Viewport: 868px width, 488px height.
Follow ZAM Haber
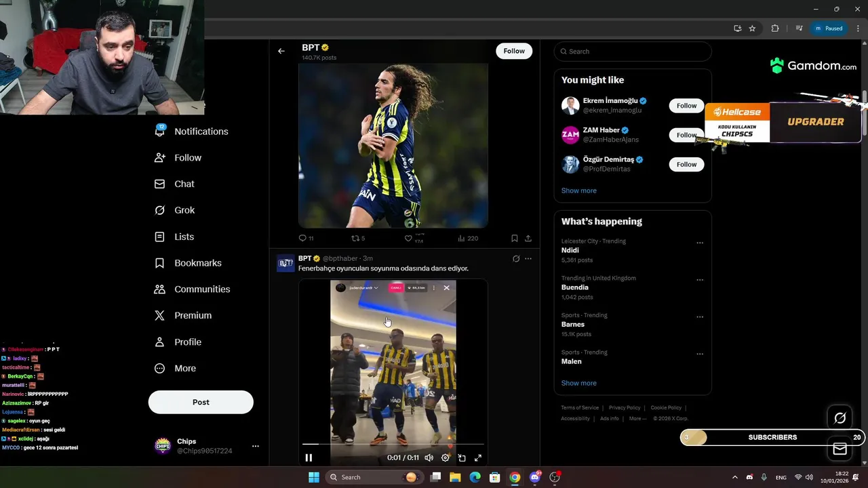click(686, 135)
